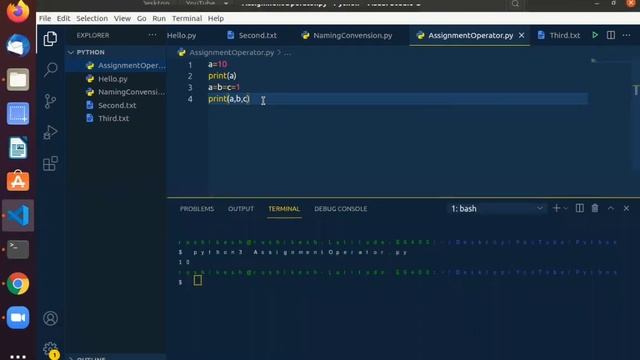
Task: Open the Terminal menu
Action: (x=187, y=18)
